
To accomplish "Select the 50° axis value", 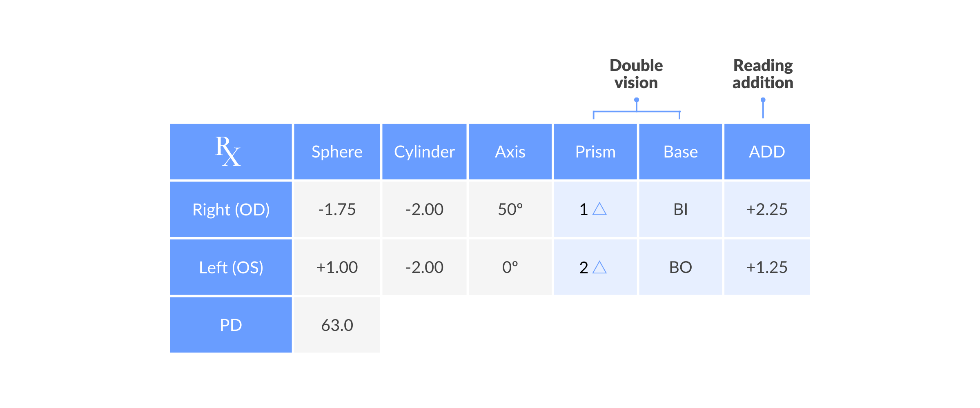I will pyautogui.click(x=510, y=210).
